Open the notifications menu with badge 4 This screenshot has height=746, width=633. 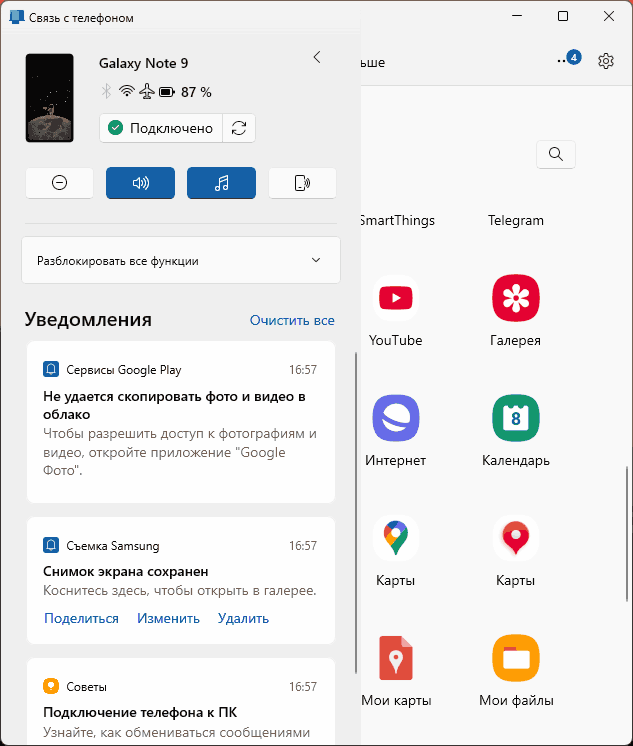pos(568,60)
